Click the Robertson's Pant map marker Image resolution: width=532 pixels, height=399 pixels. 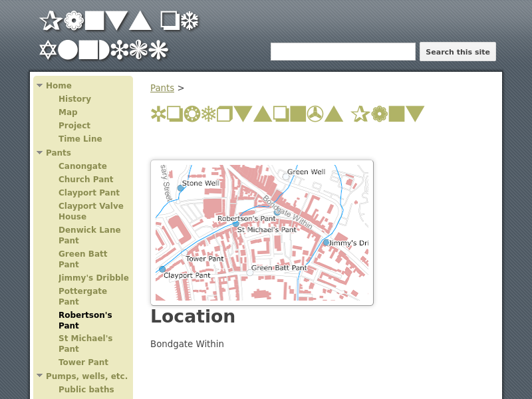click(x=236, y=224)
